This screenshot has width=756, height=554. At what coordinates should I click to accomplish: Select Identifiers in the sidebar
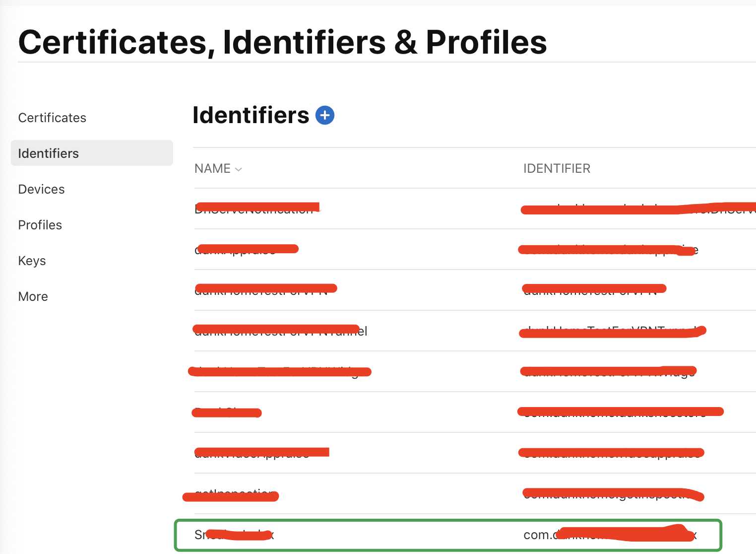(x=92, y=153)
